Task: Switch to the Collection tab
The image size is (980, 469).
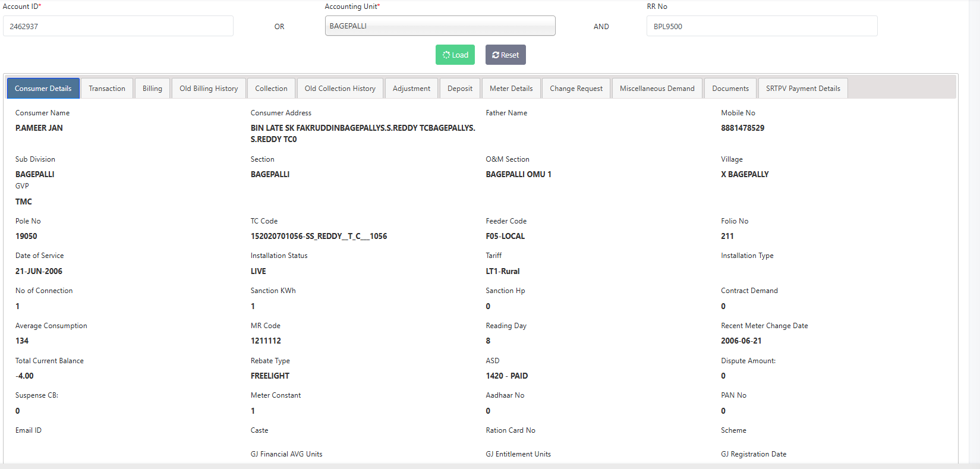Action: (x=271, y=89)
